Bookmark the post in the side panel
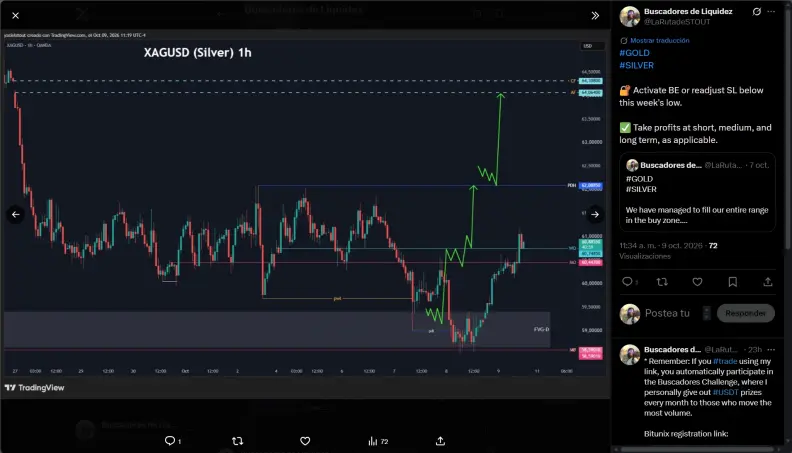The height and width of the screenshot is (453, 792). 733,282
